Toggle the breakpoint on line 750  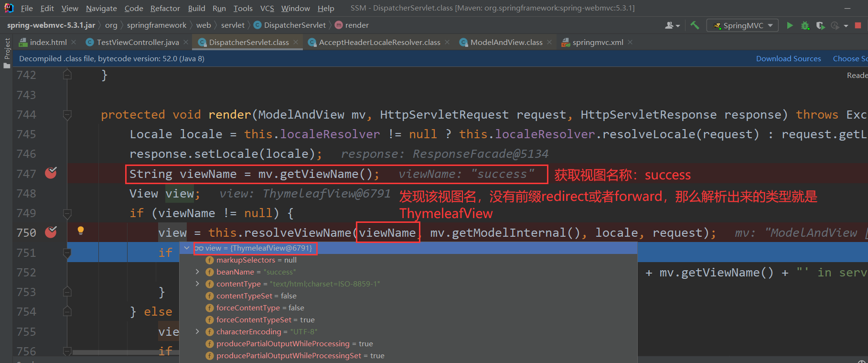(x=51, y=232)
